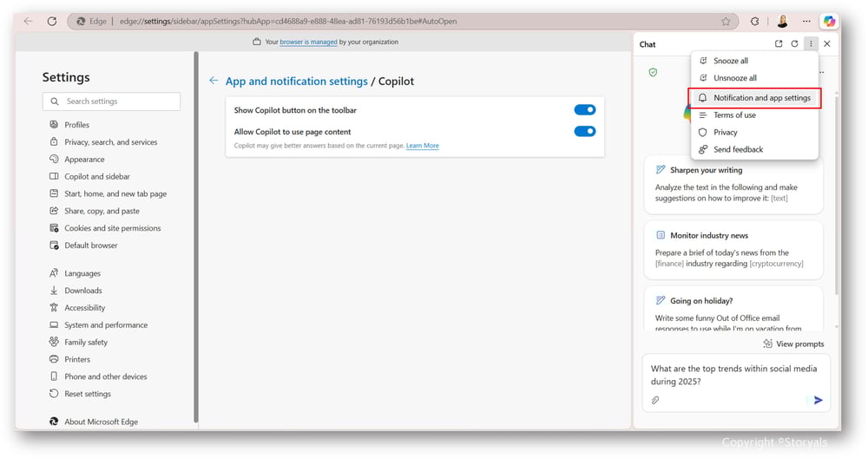Screen dimensions: 868x458
Task: Open Start, home, and new tab page
Action: (108, 193)
